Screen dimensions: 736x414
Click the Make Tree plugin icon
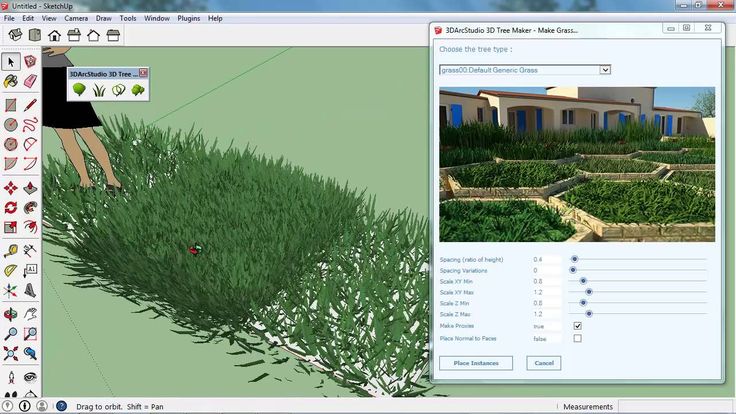coord(79,89)
